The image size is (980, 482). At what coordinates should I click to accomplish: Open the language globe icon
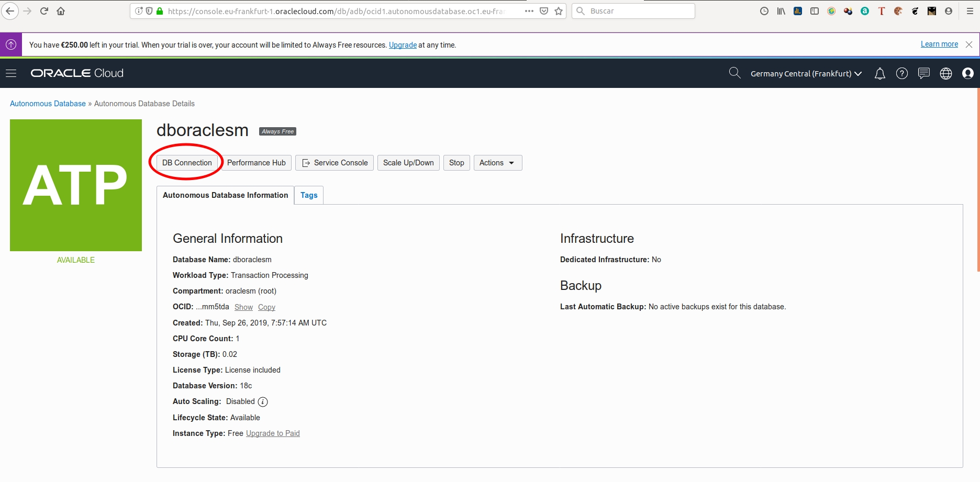946,74
